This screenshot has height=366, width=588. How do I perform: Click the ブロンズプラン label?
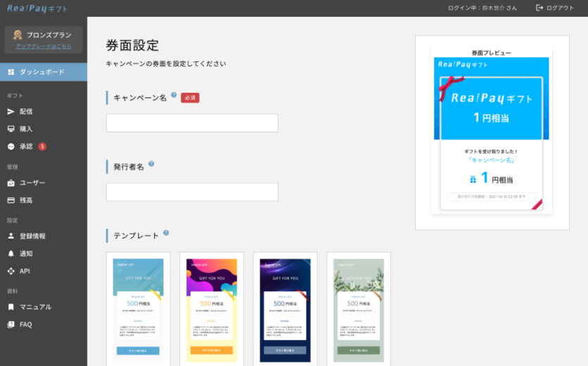coord(49,35)
